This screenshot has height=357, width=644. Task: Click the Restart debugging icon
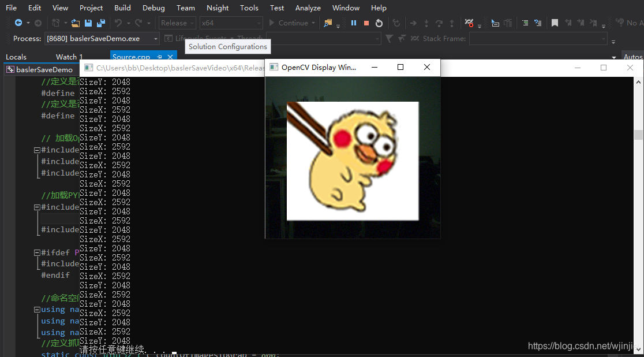[379, 23]
